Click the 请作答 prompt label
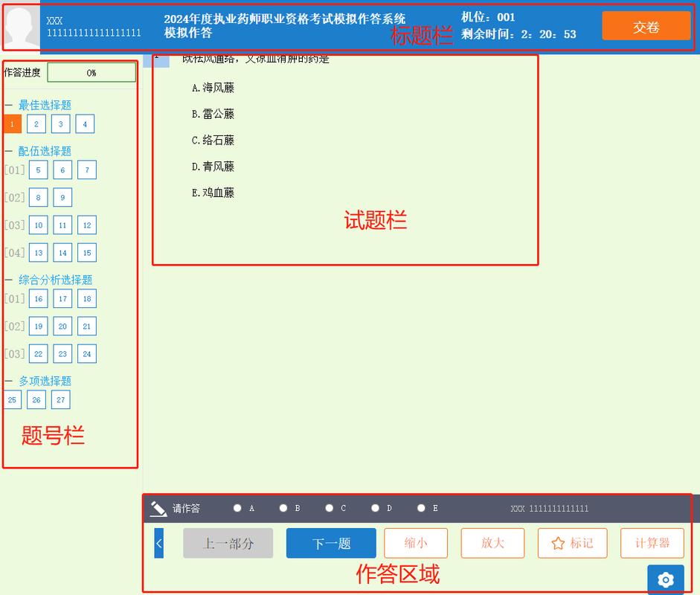The image size is (700, 595). [x=186, y=509]
